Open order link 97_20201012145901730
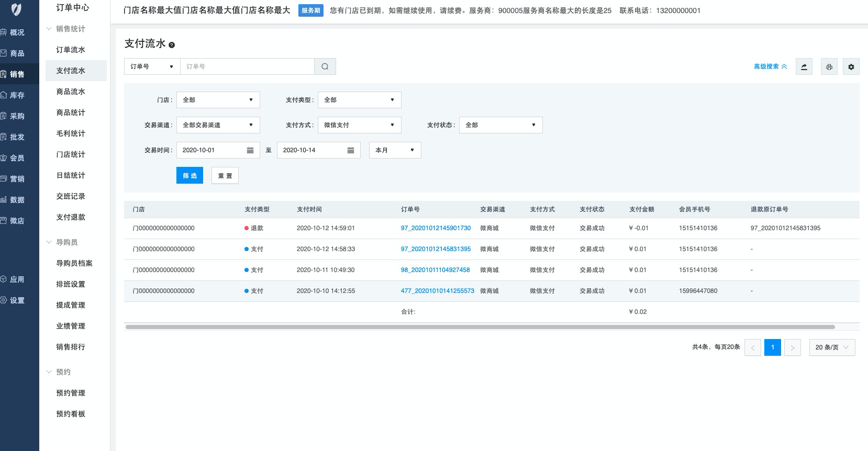Viewport: 868px width, 451px height. tap(436, 228)
